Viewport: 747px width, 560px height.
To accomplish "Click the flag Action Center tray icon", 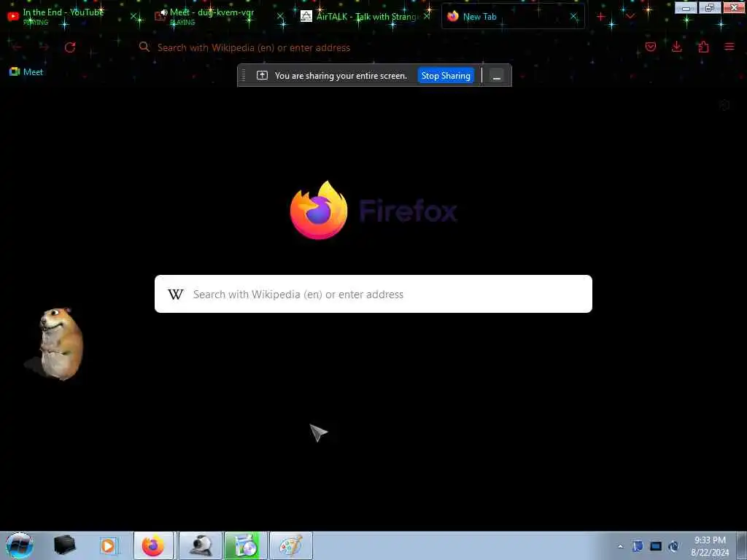I will tap(638, 546).
